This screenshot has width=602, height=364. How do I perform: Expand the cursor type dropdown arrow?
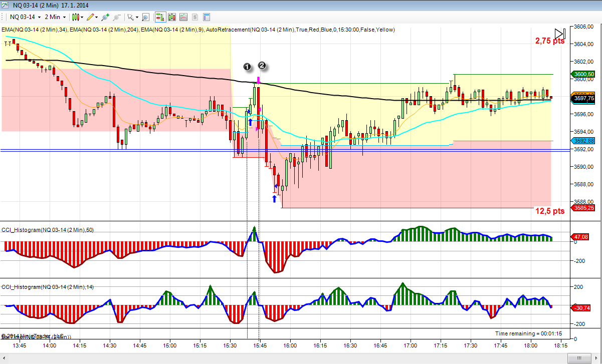click(x=137, y=18)
